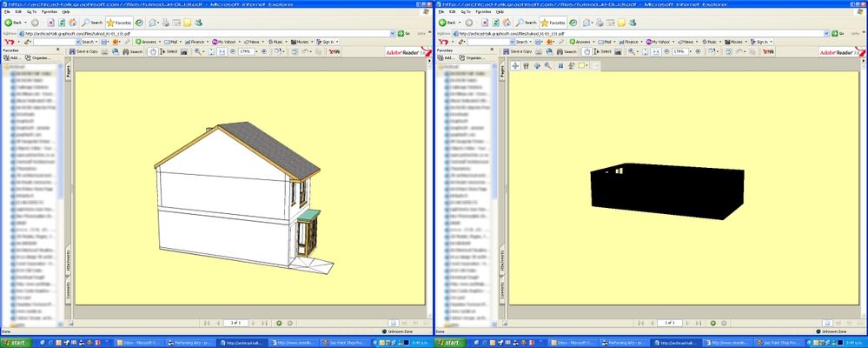Click Yahoo toolbar search box in left window
Image resolution: width=868 pixels, height=348 pixels.
(54, 42)
